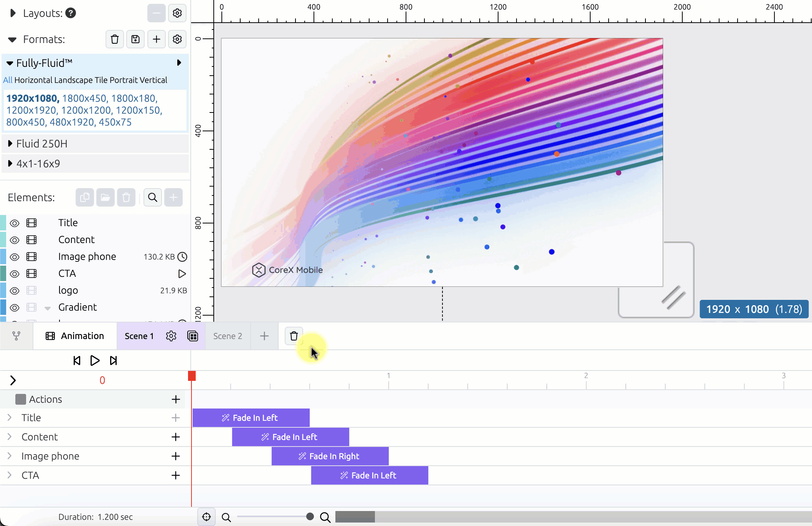The width and height of the screenshot is (812, 526).
Task: Hide the logo element layer
Action: (15, 291)
